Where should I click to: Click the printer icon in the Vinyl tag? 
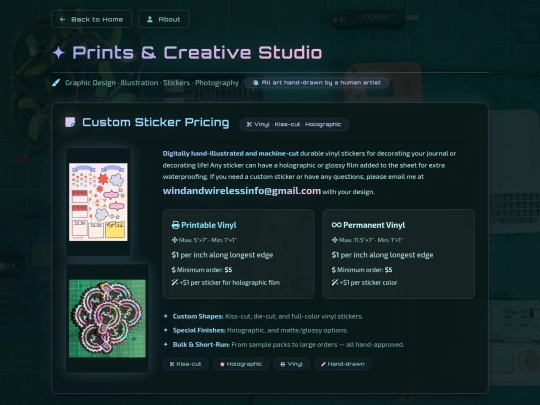pos(283,364)
